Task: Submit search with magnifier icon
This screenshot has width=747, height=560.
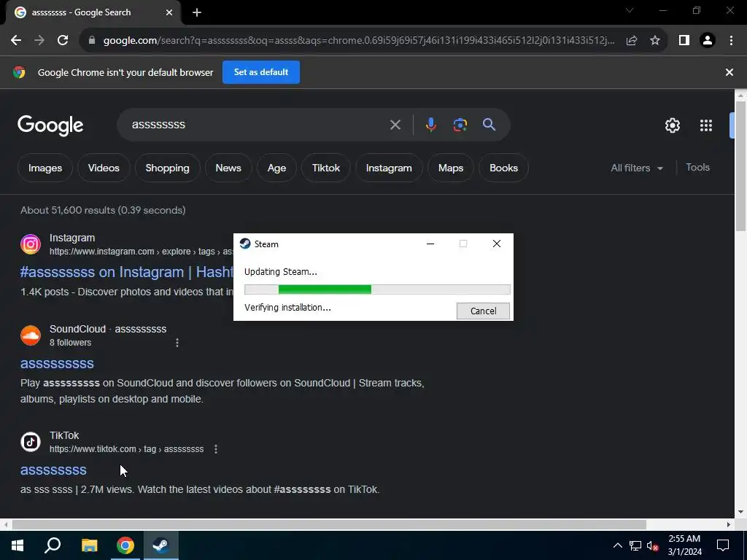Action: point(489,125)
